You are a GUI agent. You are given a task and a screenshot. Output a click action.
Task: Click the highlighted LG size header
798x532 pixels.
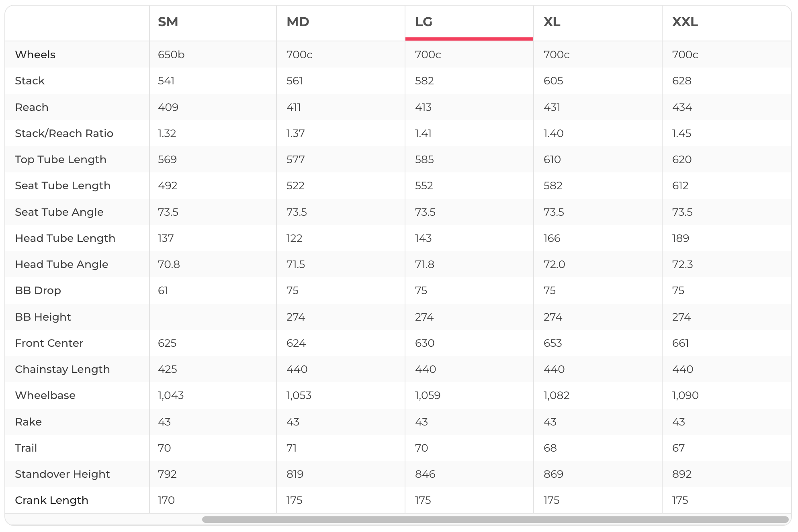(x=424, y=22)
